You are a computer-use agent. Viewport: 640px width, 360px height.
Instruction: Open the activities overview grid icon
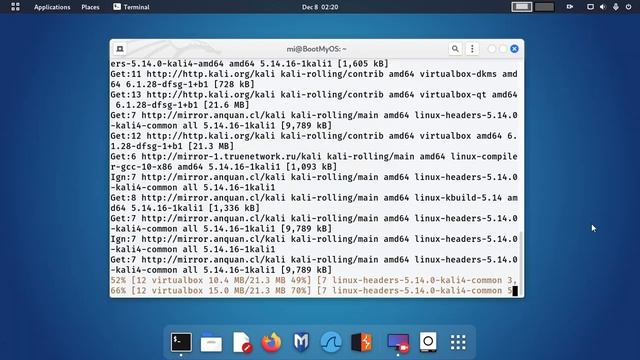16,7
